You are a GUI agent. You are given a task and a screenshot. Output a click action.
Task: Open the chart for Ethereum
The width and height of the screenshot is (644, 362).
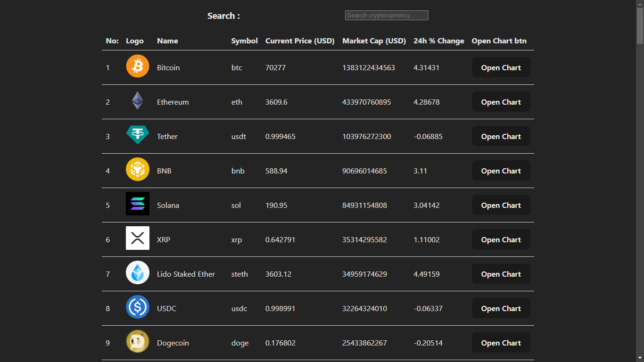pos(501,102)
